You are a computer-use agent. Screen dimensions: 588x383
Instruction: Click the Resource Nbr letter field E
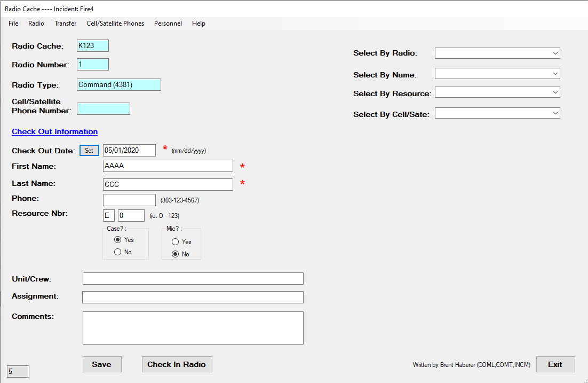point(109,215)
